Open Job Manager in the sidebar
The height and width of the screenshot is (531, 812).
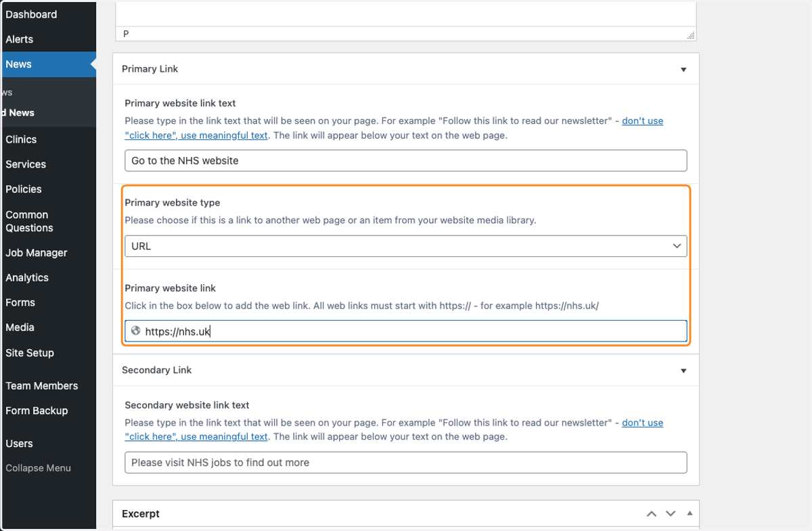click(37, 253)
